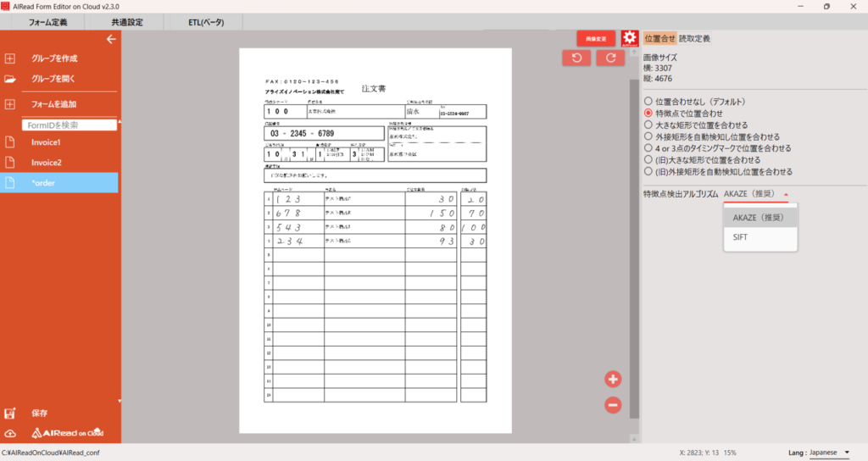
Task: Expand the feature detection algorithm dropdown
Action: [759, 194]
